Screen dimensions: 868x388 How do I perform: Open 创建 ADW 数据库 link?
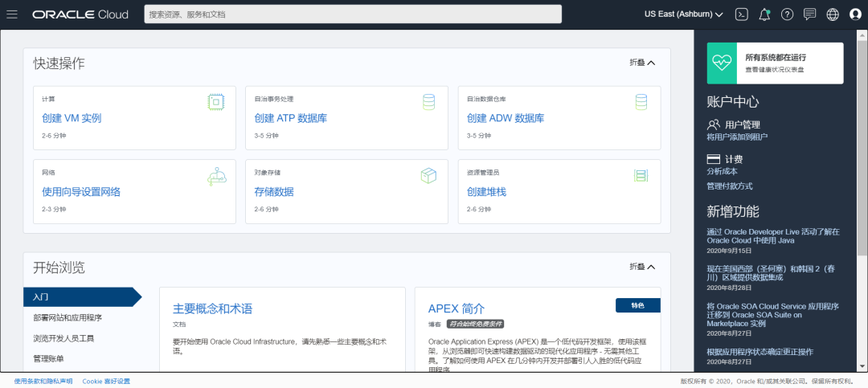pyautogui.click(x=506, y=118)
